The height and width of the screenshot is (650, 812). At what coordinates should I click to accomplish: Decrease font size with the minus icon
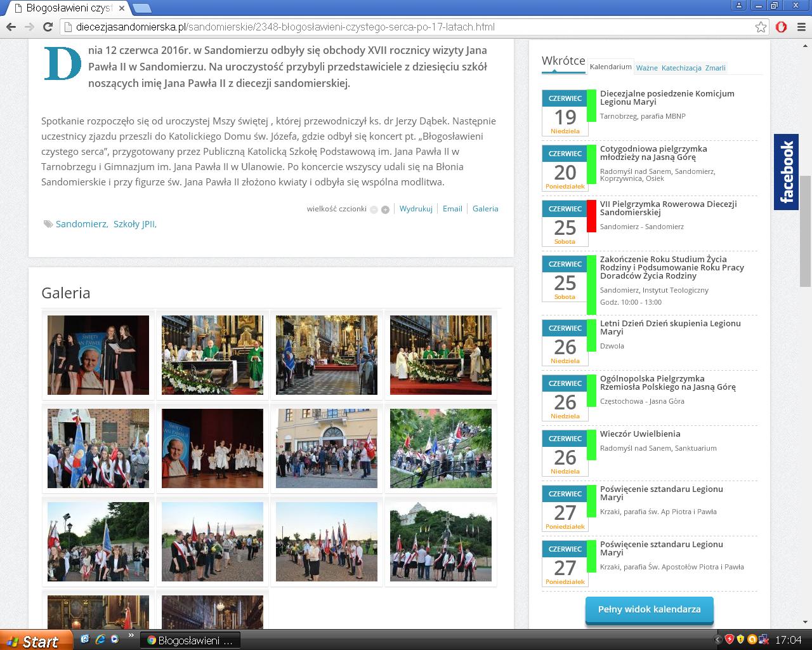pos(374,209)
